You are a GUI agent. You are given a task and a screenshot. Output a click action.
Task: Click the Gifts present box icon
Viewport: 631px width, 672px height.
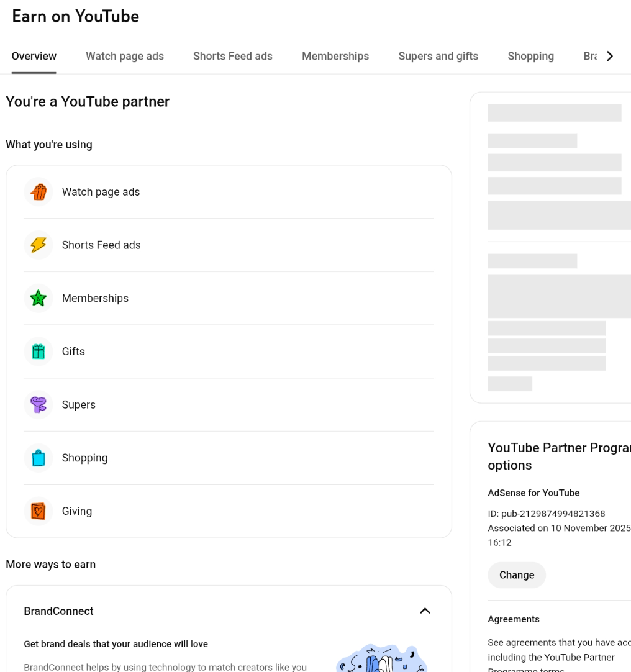coord(39,352)
